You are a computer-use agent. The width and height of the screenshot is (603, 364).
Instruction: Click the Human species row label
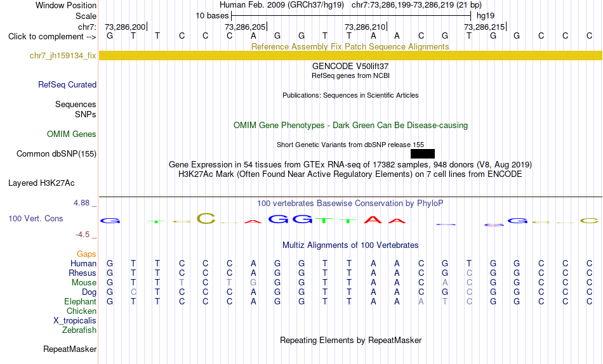click(x=83, y=263)
